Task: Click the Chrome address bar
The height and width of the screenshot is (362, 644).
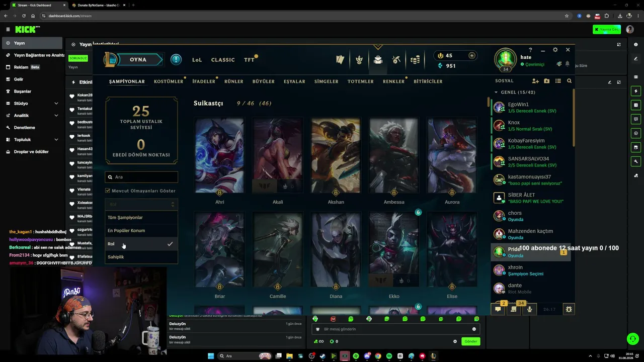Action: 302,16
